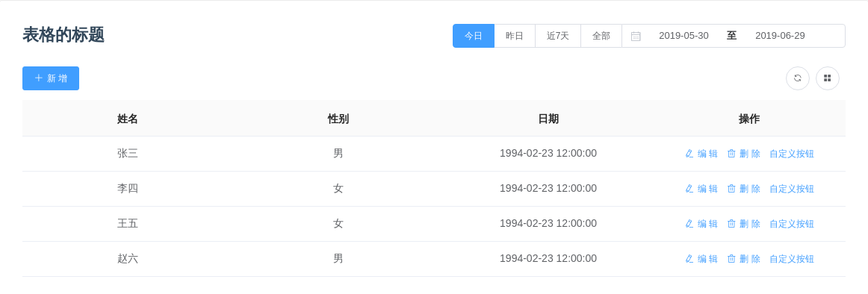Delete the 李四 row
This screenshot has width=868, height=294.
744,189
